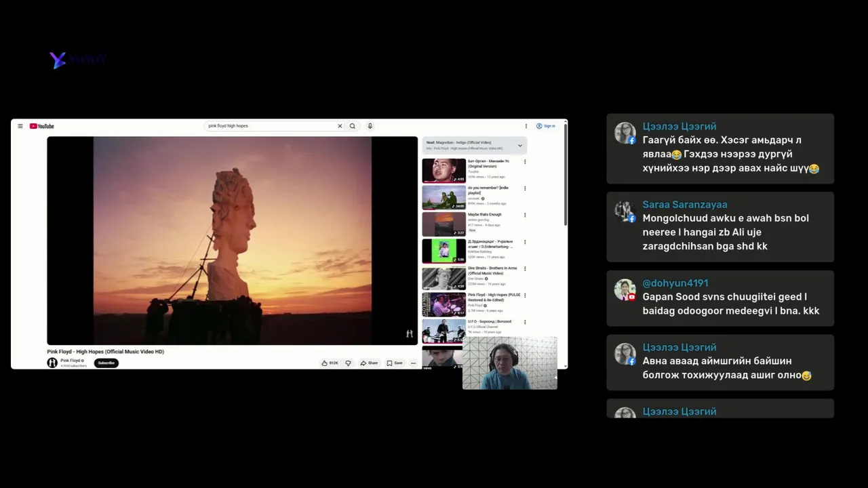Image resolution: width=868 pixels, height=488 pixels.
Task: Open options for High Hopes PULSE video
Action: click(x=525, y=296)
